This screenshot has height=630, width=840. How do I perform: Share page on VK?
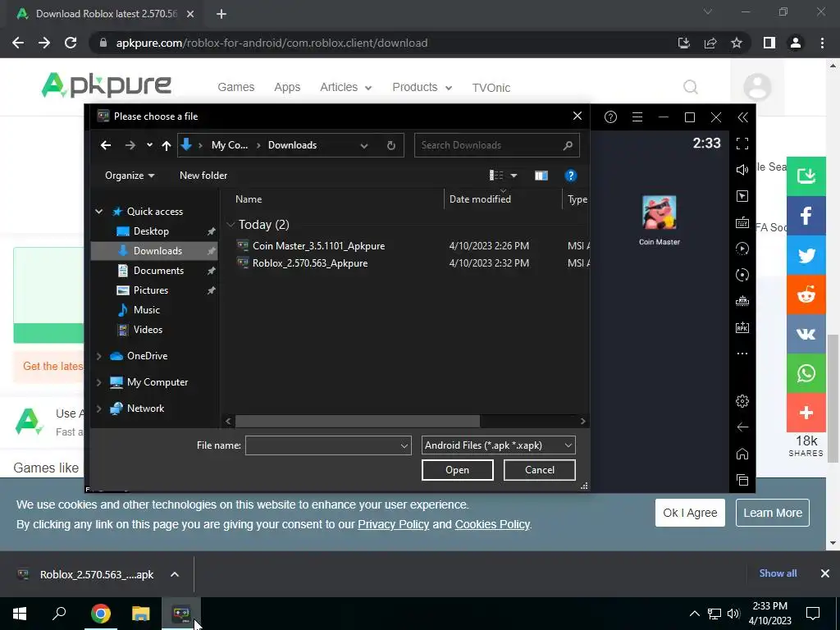(x=806, y=334)
